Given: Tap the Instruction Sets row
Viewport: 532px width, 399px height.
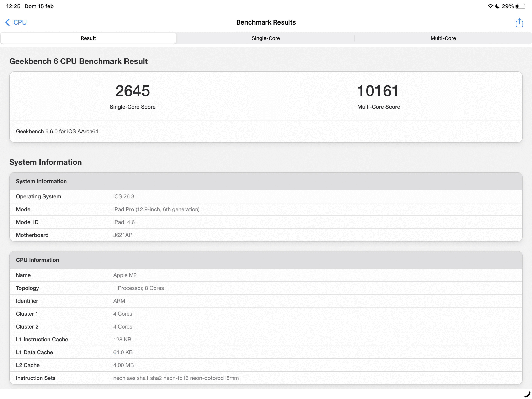Looking at the screenshot, I should [266, 378].
